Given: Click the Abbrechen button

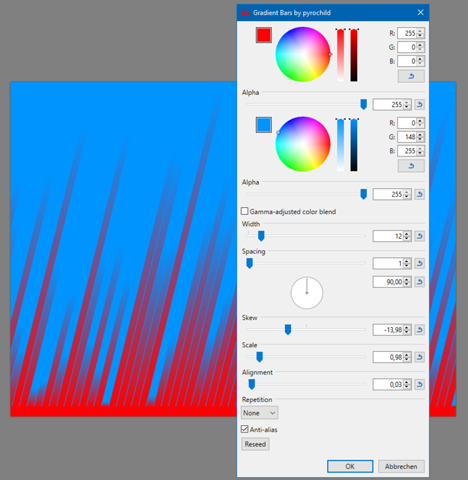Looking at the screenshot, I should click(401, 466).
